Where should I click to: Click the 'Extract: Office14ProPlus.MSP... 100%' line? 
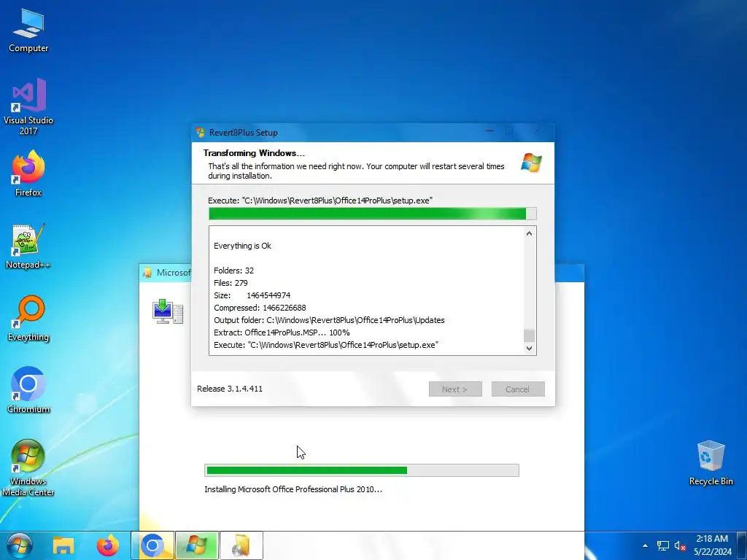click(282, 332)
